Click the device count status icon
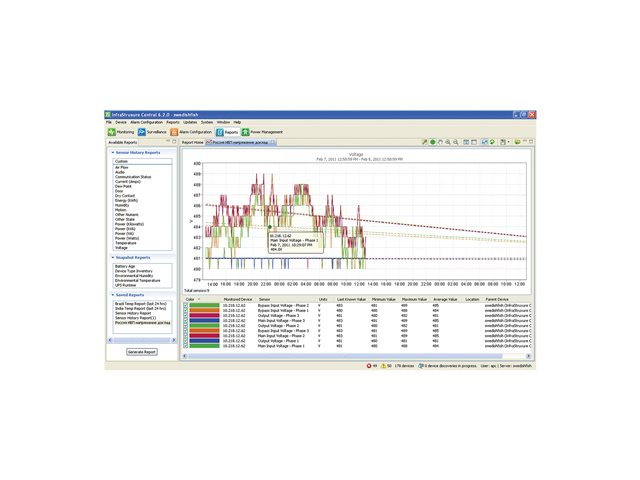The height and width of the screenshot is (480, 640). coord(401,366)
